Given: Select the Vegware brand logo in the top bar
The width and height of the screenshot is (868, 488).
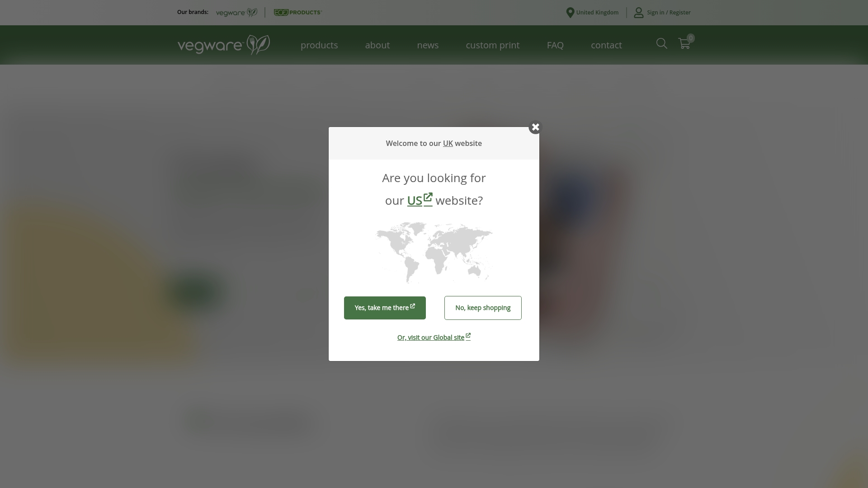Looking at the screenshot, I should point(236,12).
